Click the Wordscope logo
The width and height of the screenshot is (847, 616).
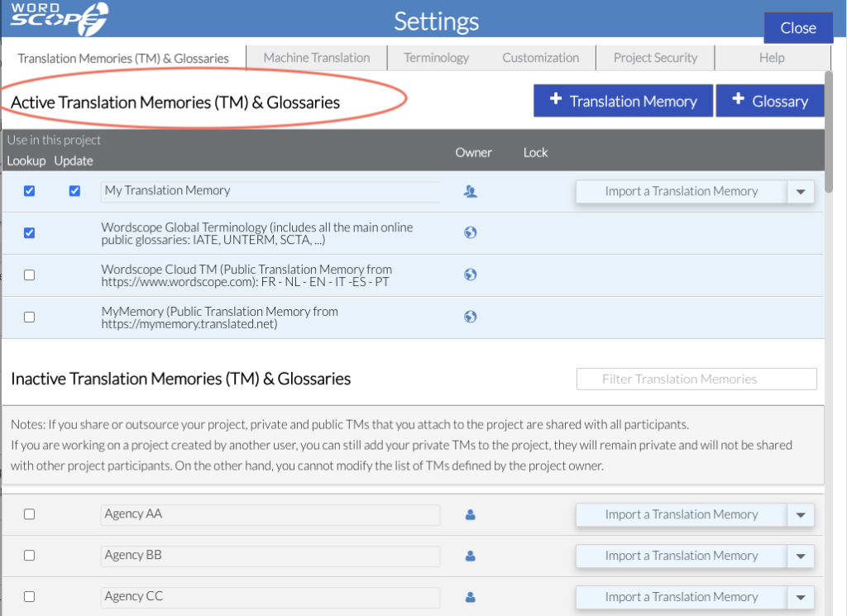59,18
